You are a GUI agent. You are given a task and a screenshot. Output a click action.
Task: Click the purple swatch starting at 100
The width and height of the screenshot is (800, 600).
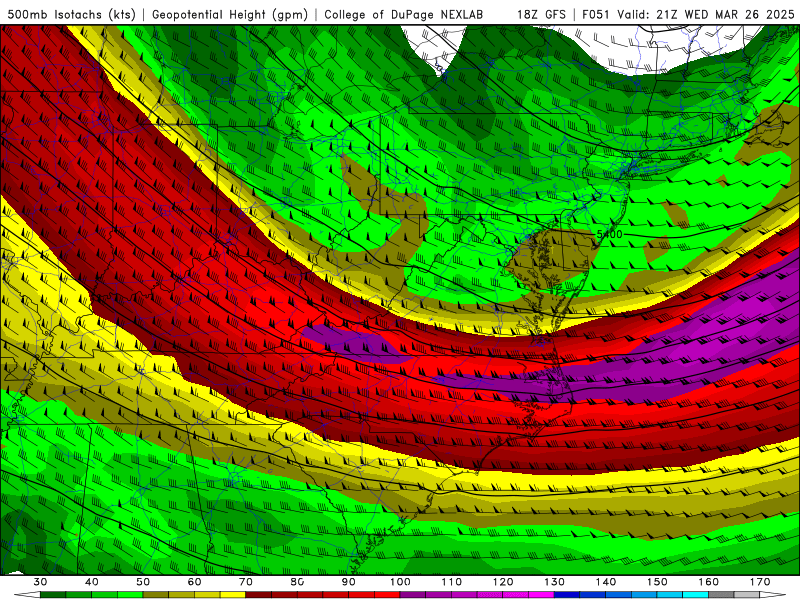click(x=413, y=595)
